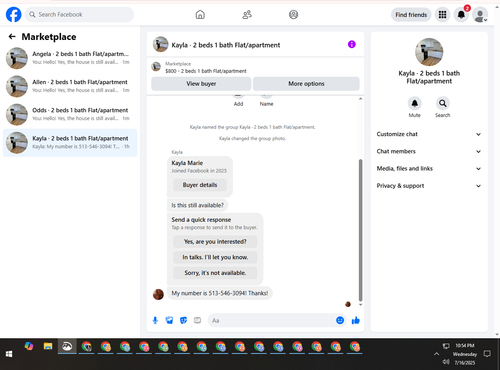Expand the Chat members section
This screenshot has height=370, width=500.
[429, 151]
